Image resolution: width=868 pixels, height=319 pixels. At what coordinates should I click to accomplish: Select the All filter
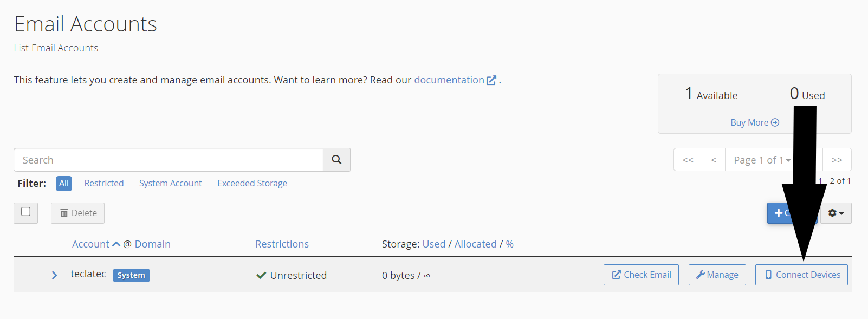[64, 184]
